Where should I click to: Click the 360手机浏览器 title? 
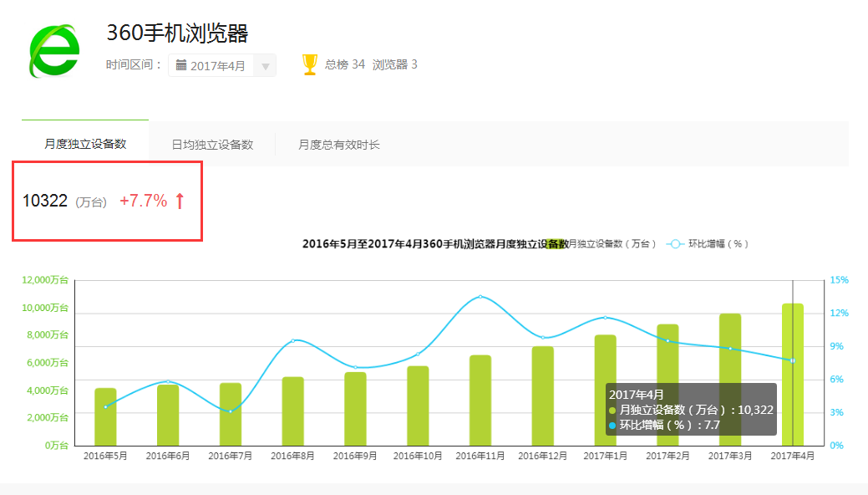[x=177, y=33]
